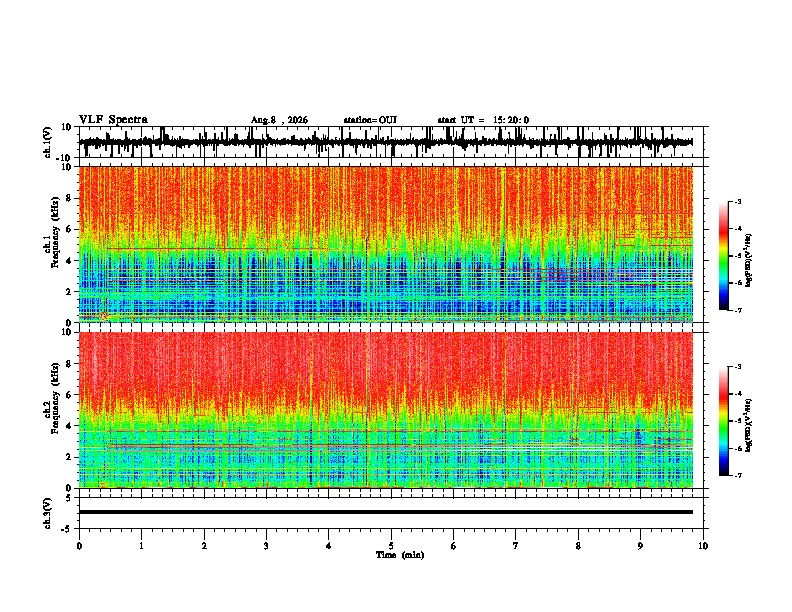The width and height of the screenshot is (792, 612).
Task: Click the ch.2 colorbar -3 tick label
Action: (x=737, y=367)
